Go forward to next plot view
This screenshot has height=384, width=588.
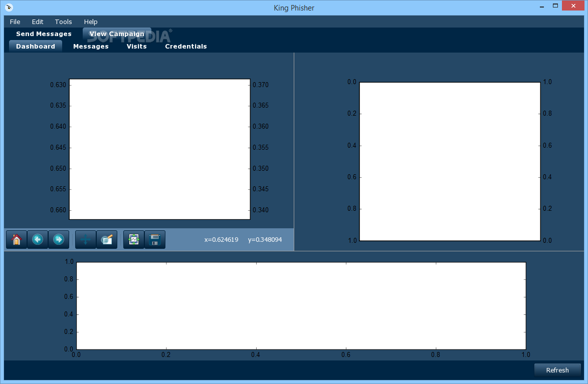pos(59,239)
